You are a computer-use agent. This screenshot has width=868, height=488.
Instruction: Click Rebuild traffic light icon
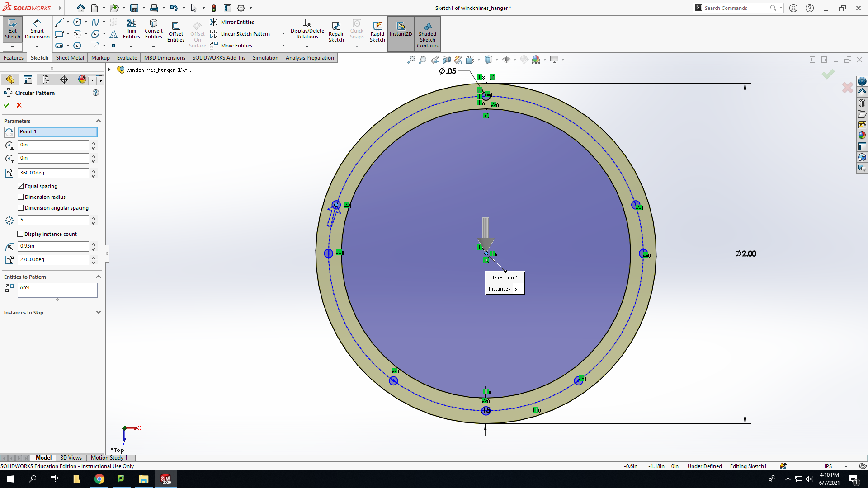(214, 8)
